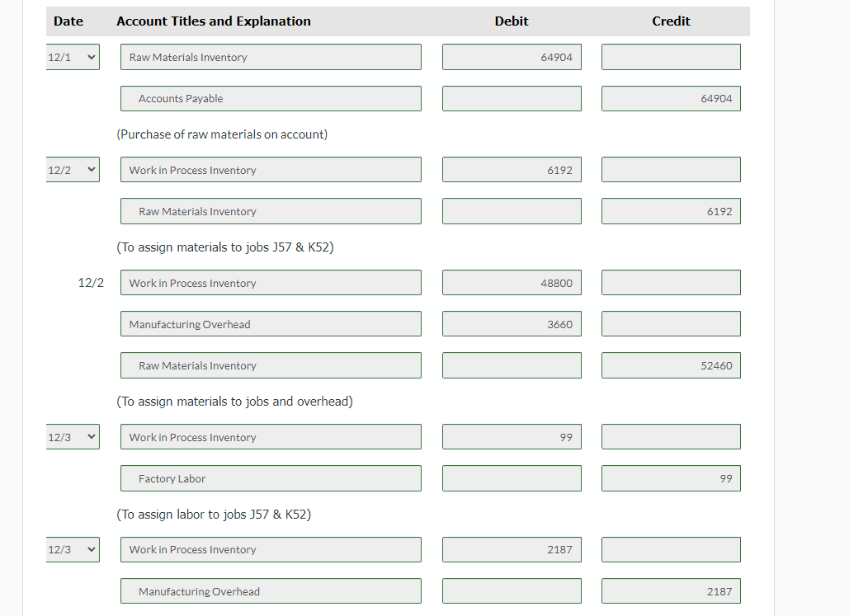
Task: Click the empty debit field in the Factory Labor row
Action: pyautogui.click(x=512, y=478)
